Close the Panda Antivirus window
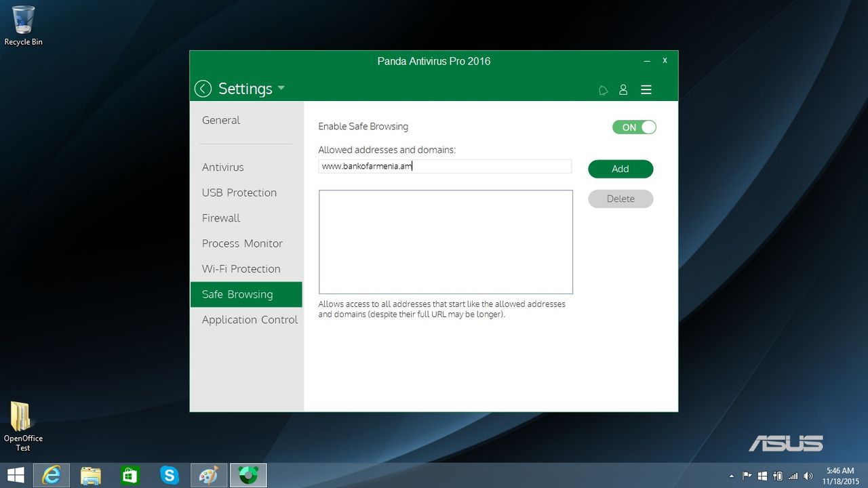Image resolution: width=868 pixels, height=488 pixels. 665,60
